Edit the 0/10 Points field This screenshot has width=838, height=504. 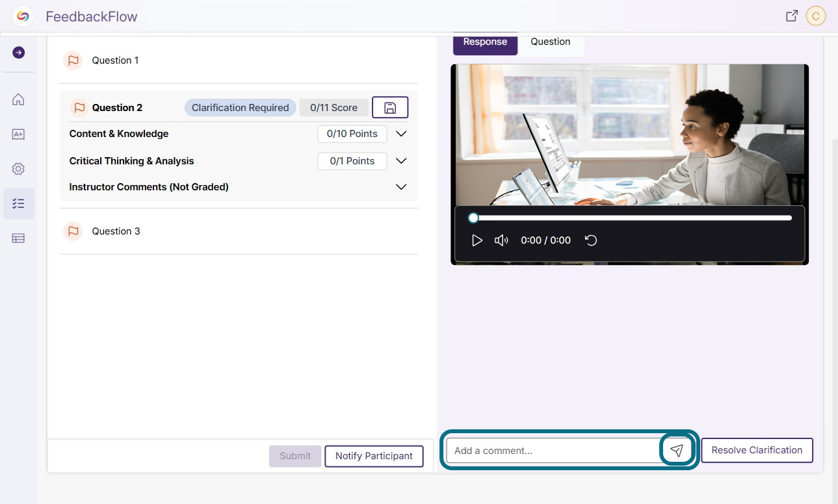pos(352,134)
